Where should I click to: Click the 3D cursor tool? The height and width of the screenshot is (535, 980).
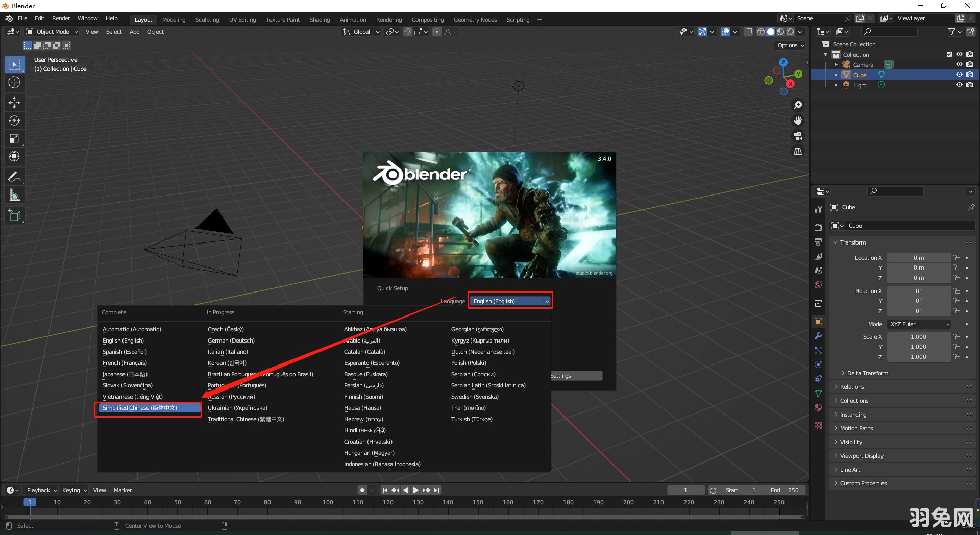click(14, 82)
